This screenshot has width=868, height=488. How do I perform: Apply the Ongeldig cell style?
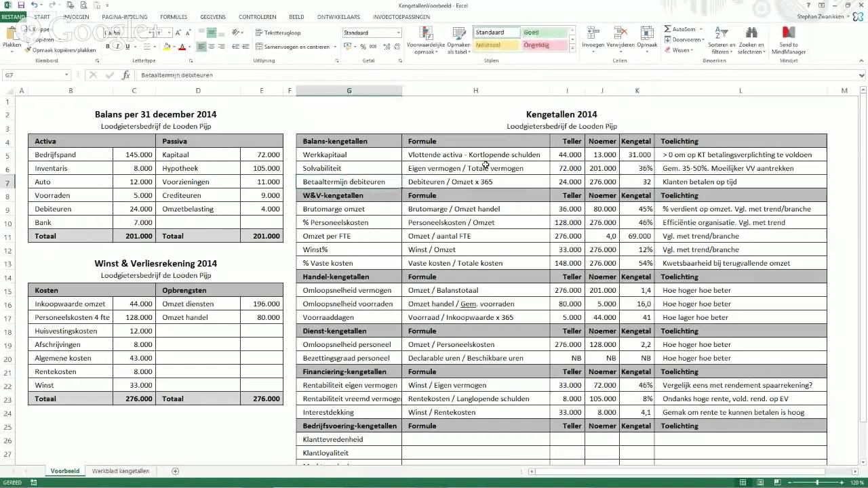click(x=545, y=45)
